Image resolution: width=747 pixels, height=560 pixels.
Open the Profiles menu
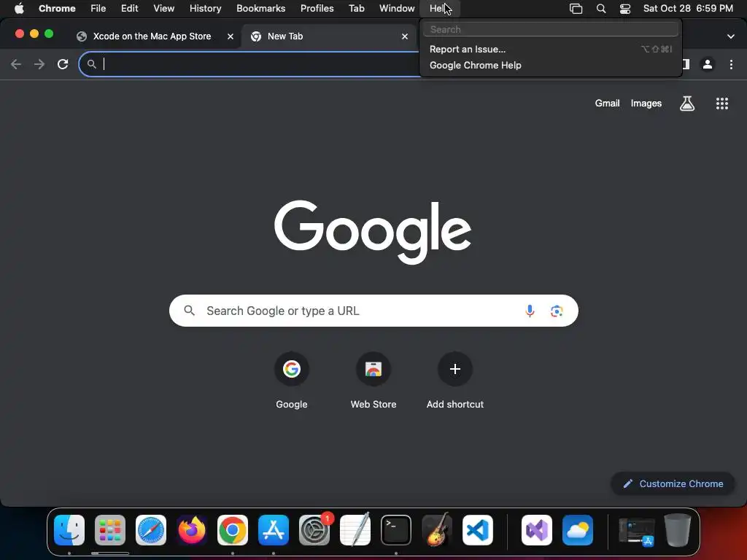(317, 9)
